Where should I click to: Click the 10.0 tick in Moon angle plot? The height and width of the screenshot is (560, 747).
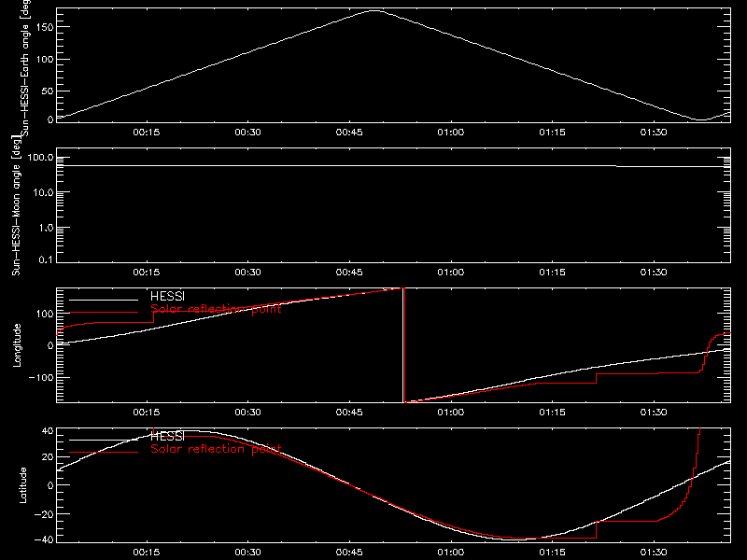coord(43,193)
